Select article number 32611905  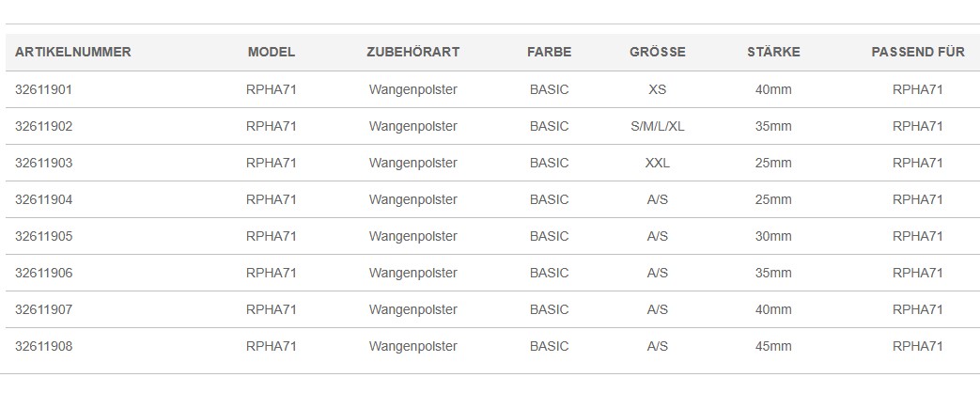pos(44,236)
